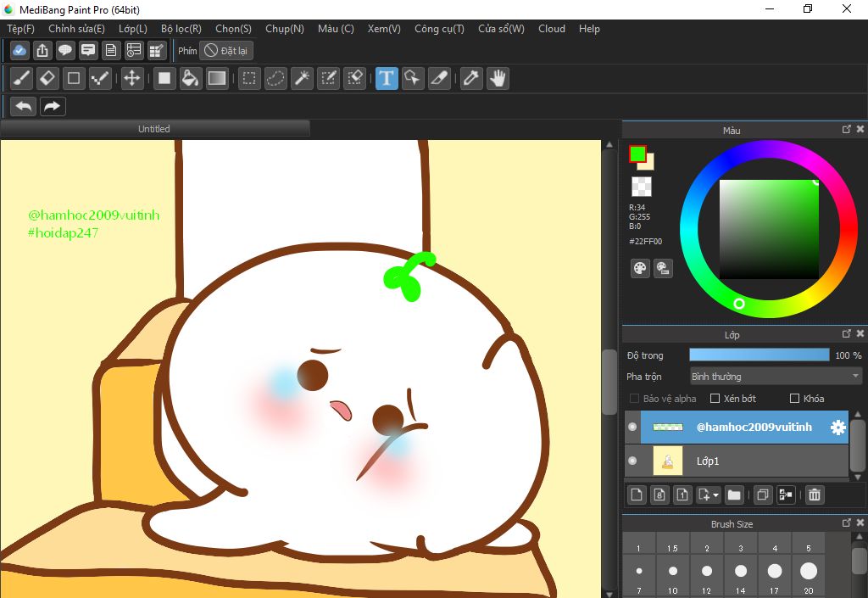Viewport: 868px width, 598px height.
Task: Adjust the Độ trong opacity slider
Action: [x=759, y=355]
